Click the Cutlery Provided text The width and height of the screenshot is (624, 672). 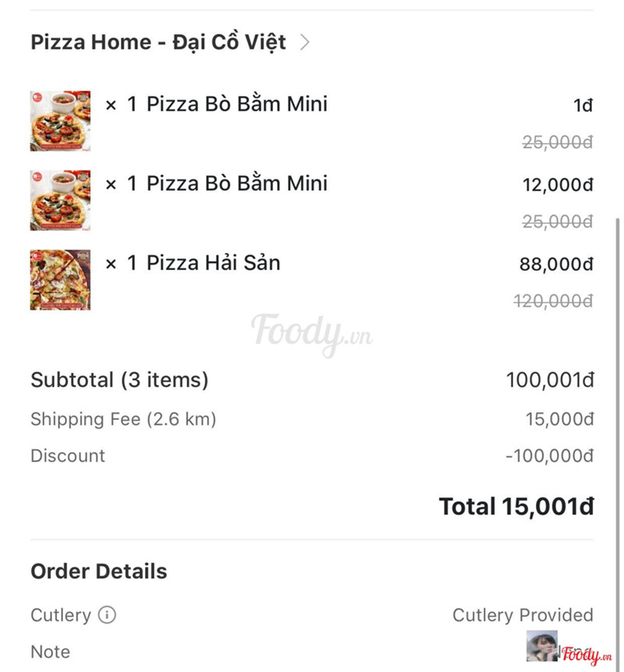[523, 615]
